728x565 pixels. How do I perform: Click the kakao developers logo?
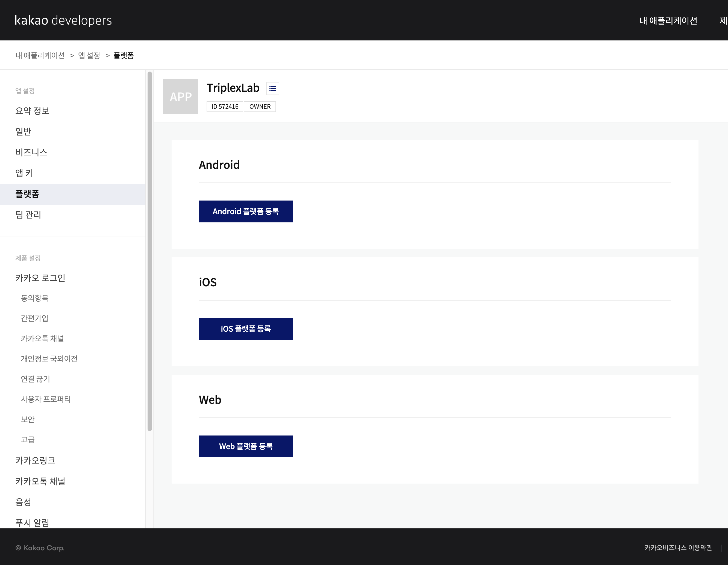click(x=63, y=20)
